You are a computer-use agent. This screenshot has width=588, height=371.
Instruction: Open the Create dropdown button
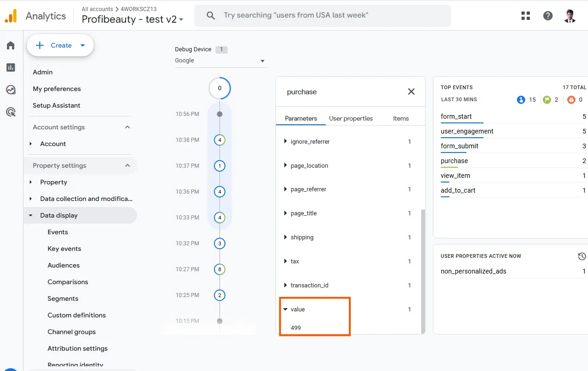(60, 45)
